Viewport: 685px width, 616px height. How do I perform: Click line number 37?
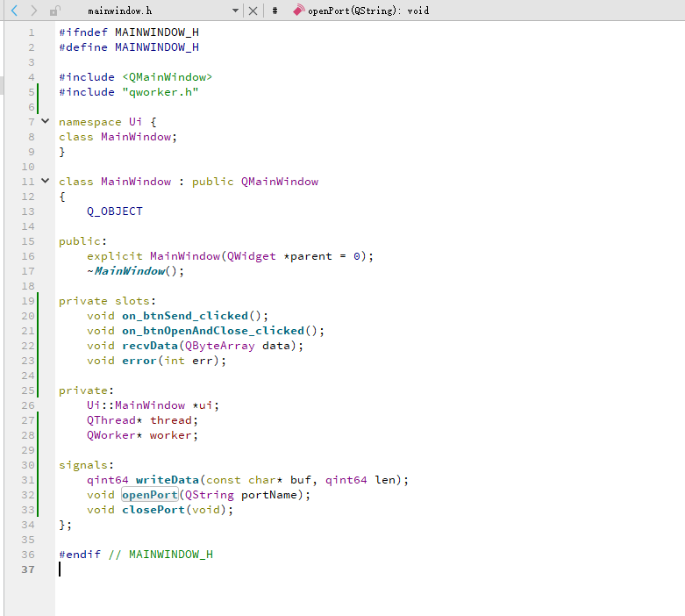tap(28, 569)
